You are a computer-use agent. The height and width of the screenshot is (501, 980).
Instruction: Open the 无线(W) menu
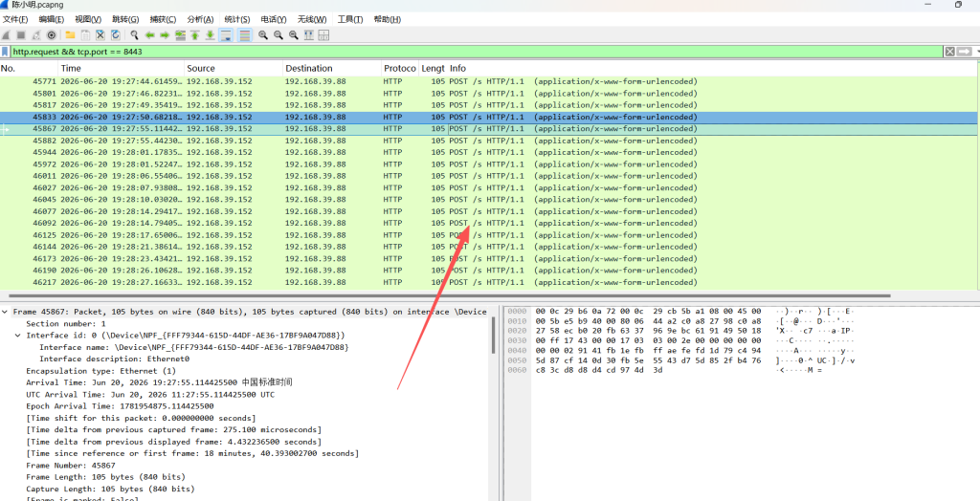[312, 19]
